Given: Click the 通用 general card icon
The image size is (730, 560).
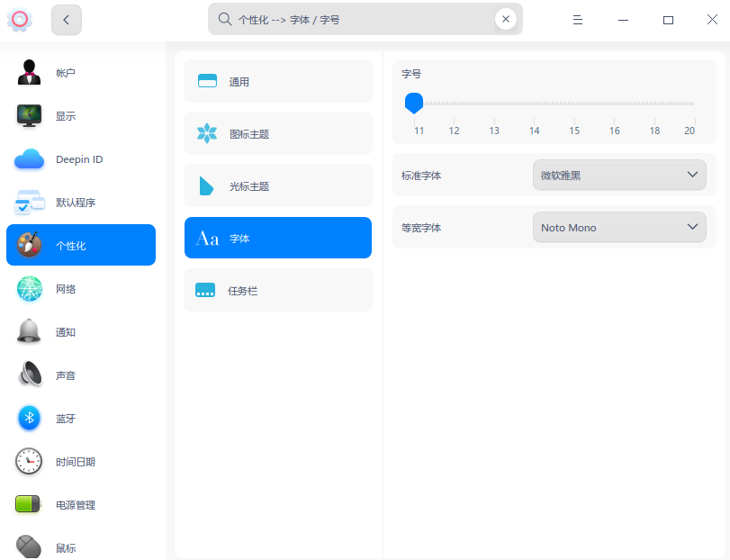Looking at the screenshot, I should (x=207, y=81).
